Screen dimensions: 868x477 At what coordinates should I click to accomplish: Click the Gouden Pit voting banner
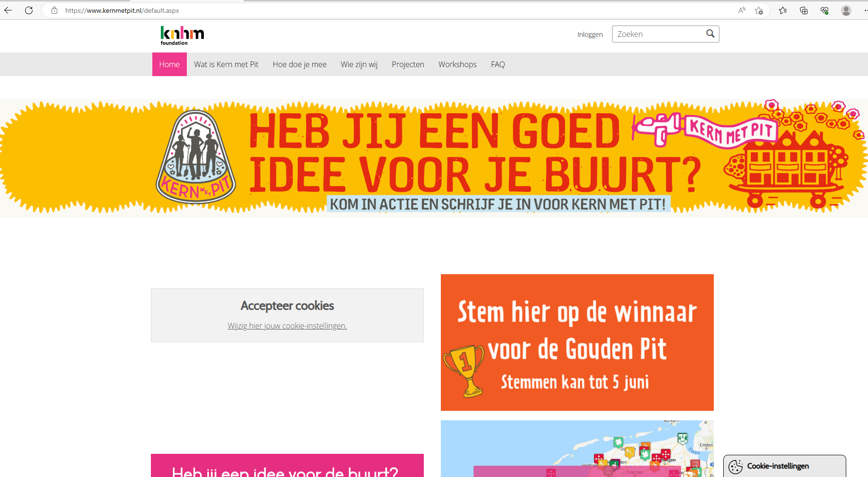click(577, 342)
